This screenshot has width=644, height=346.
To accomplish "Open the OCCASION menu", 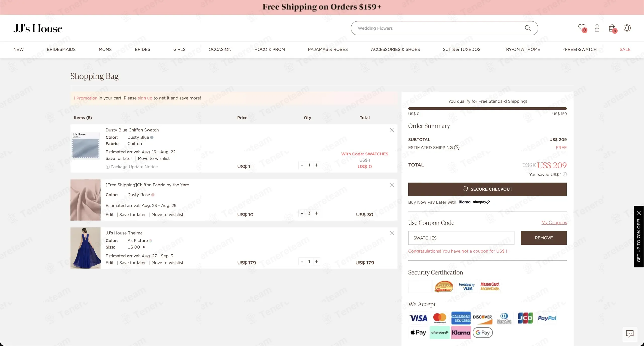I will point(220,49).
